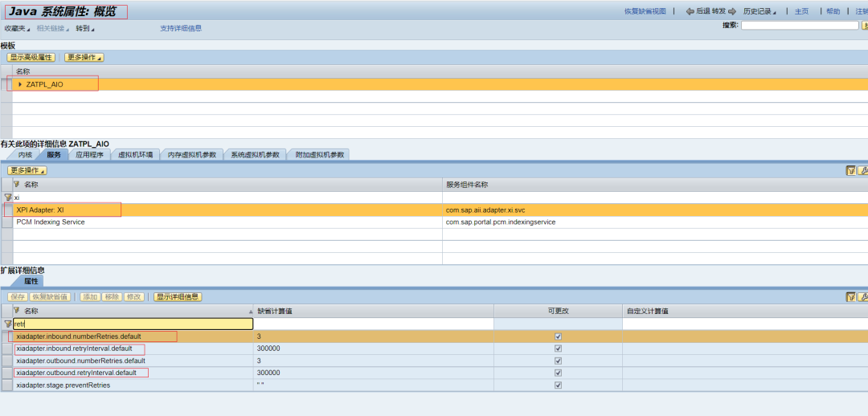Toggle 可更改 checkbox for xiadapter.inbound.retryInterval.default
Screen dimensions: 868x416
(x=558, y=349)
